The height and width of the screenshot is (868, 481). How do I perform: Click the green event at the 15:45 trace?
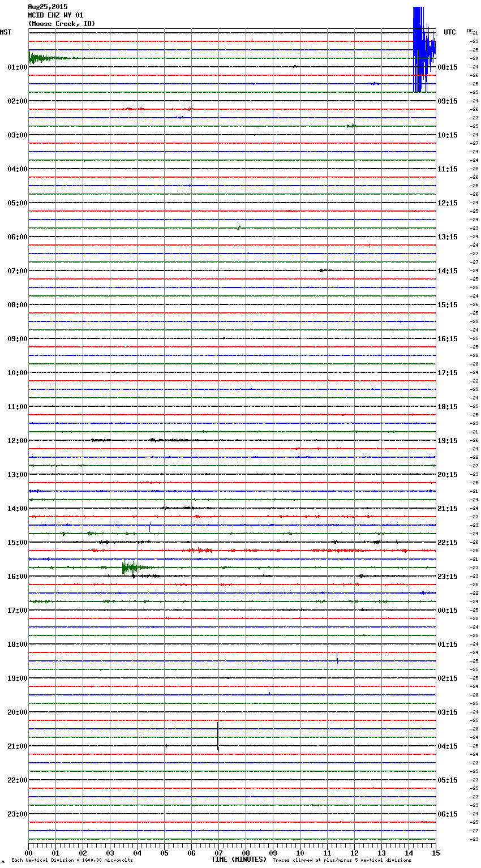click(130, 567)
